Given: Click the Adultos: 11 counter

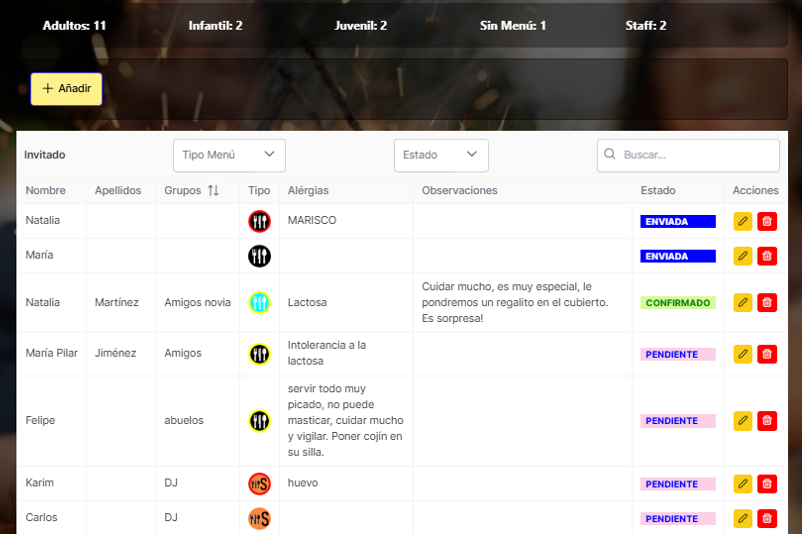Looking at the screenshot, I should 74,26.
